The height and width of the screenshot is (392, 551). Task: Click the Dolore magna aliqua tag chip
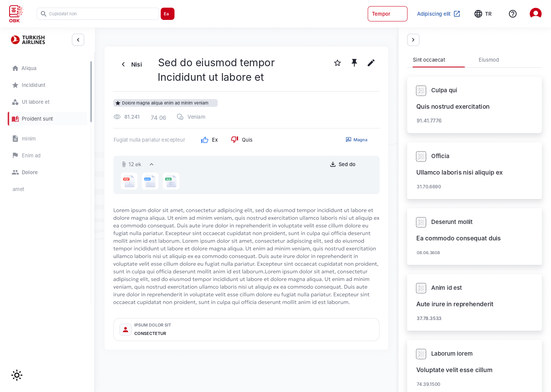pos(165,103)
